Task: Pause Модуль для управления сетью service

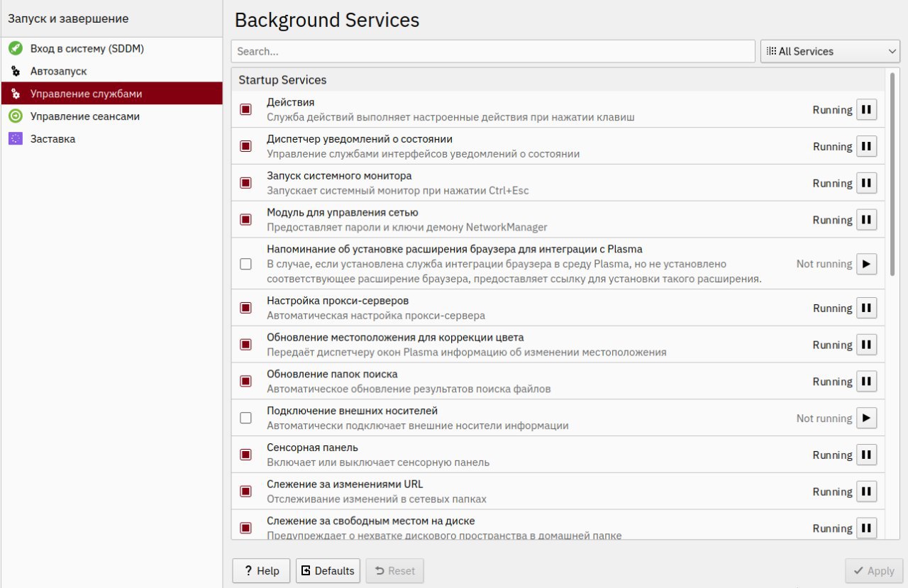Action: [866, 220]
